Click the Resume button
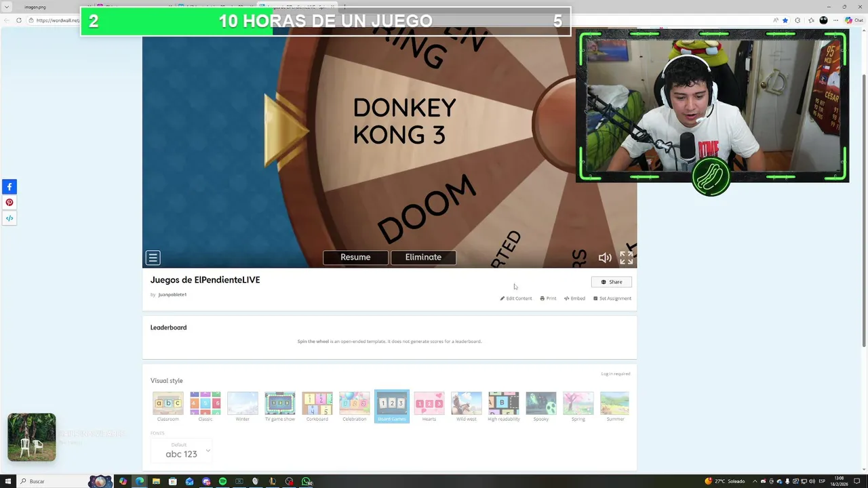 click(355, 258)
